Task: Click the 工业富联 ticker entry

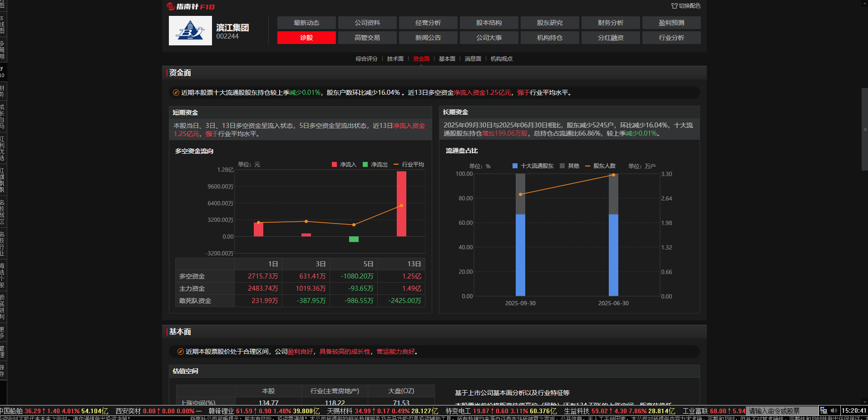Action: tap(714, 411)
